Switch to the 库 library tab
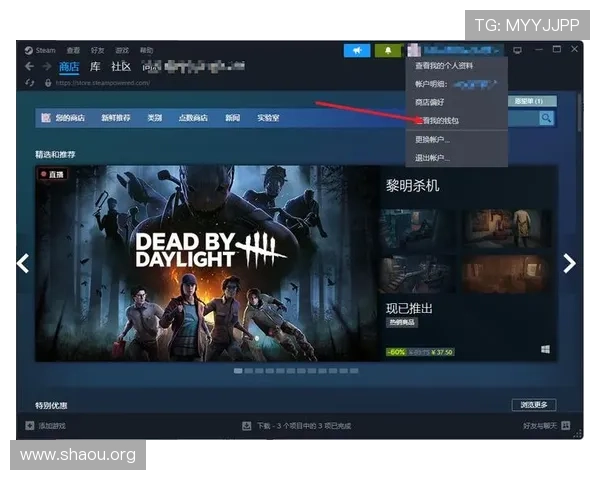The height and width of the screenshot is (480, 600). [95, 67]
